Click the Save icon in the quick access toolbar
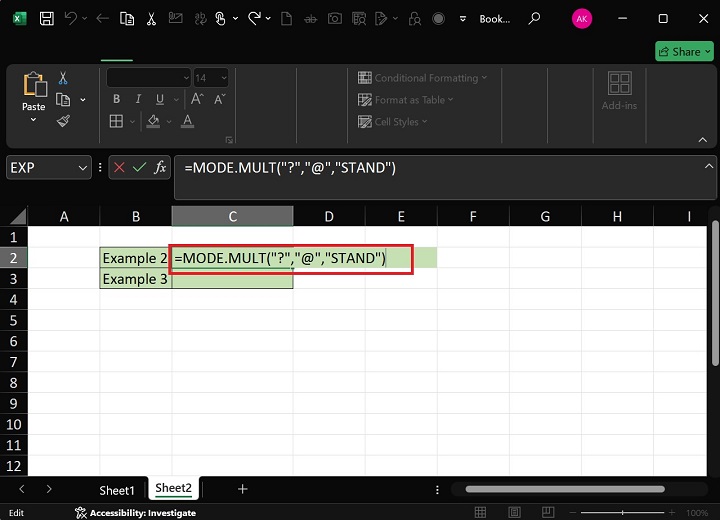 [46, 19]
